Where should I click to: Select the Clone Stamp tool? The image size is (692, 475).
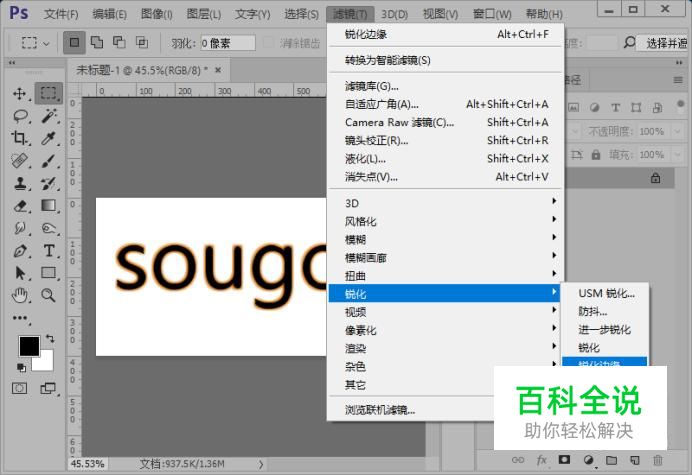[x=19, y=183]
